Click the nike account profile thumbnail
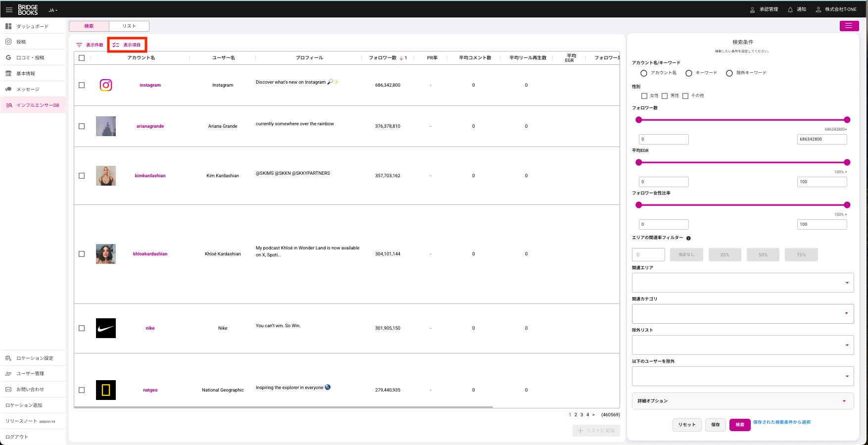Screen dimensions: 868x445 [106, 328]
